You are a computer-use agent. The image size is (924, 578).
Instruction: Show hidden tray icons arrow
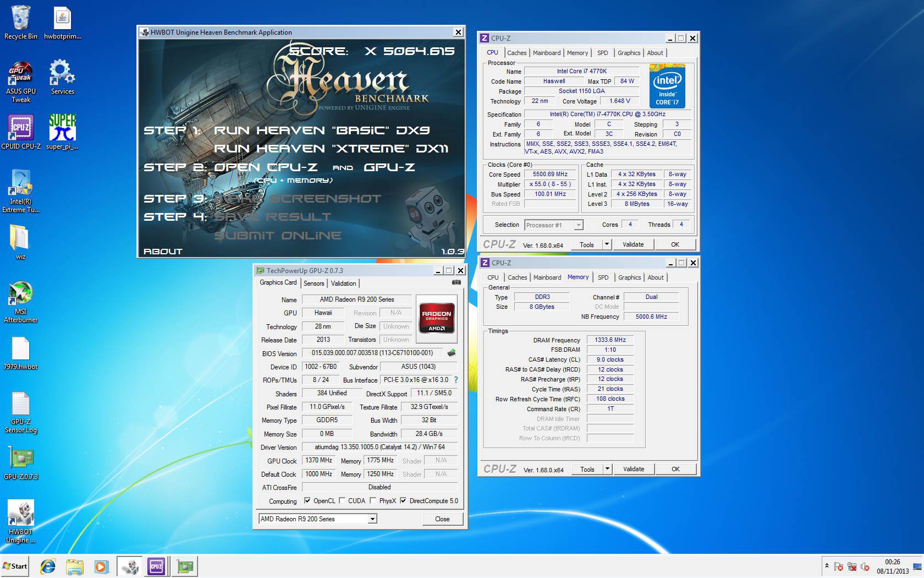(826, 566)
